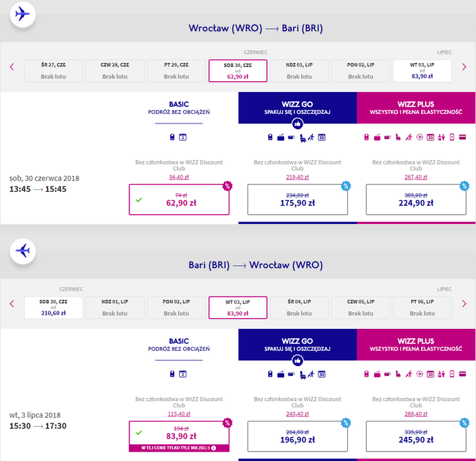The height and width of the screenshot is (461, 476).
Task: Click outbound time 13:45 → 15:45
Action: tap(38, 189)
